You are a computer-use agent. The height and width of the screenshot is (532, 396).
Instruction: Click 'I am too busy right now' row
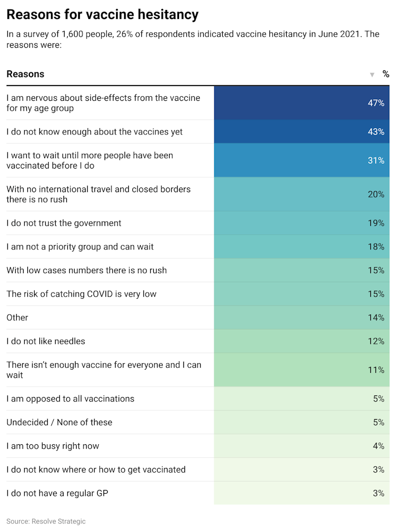tap(53, 446)
